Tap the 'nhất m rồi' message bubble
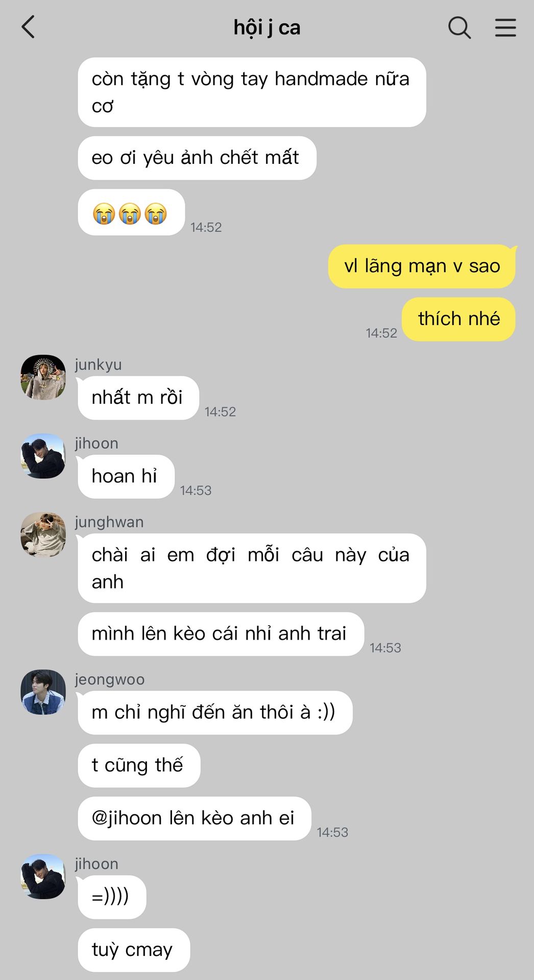 pos(138,398)
